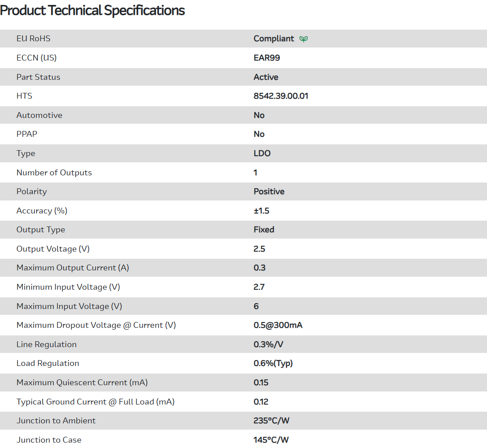
Task: Click the Positive polarity value
Action: [x=269, y=191]
